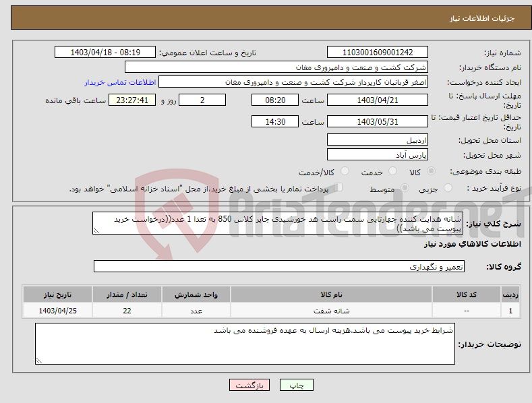
Task: Select the جزیی purchase type radio
Action: [448, 188]
